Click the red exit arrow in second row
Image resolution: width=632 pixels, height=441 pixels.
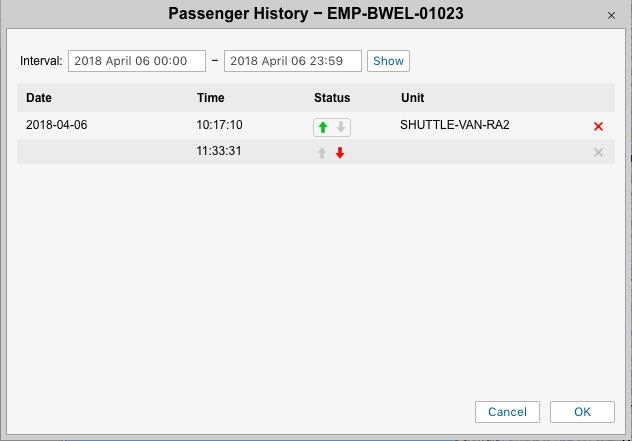coord(340,153)
